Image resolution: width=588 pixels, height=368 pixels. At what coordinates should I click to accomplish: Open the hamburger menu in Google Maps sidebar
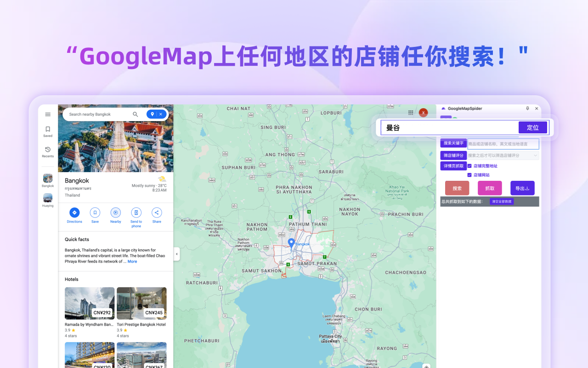(x=47, y=114)
